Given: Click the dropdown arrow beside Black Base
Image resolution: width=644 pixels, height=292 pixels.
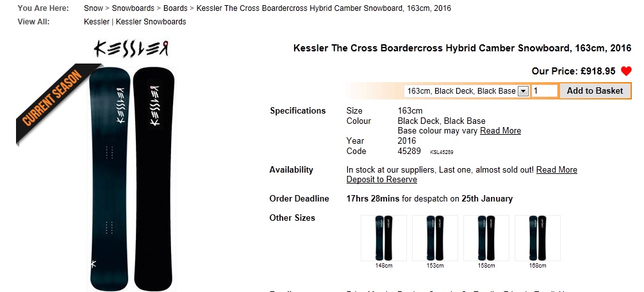Looking at the screenshot, I should click(524, 91).
